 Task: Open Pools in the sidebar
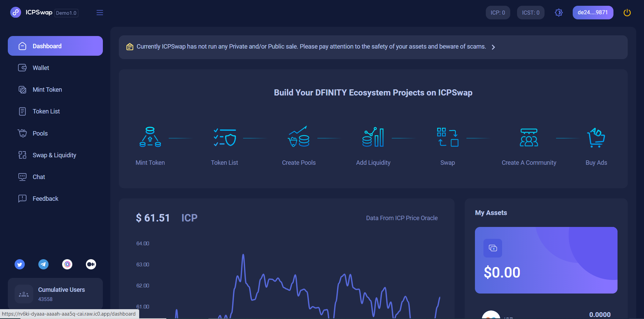pyautogui.click(x=55, y=134)
